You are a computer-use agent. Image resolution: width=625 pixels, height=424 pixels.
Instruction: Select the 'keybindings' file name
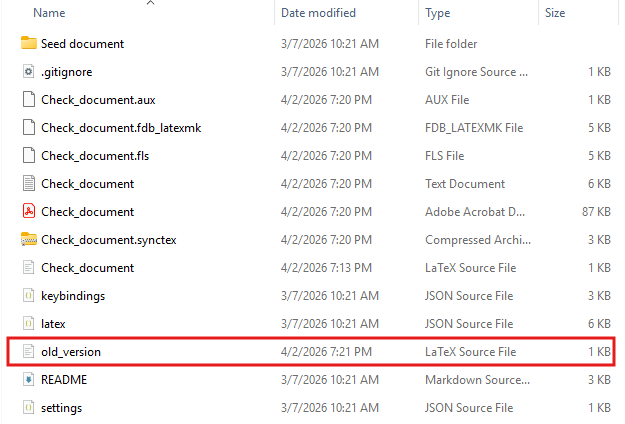tap(73, 296)
